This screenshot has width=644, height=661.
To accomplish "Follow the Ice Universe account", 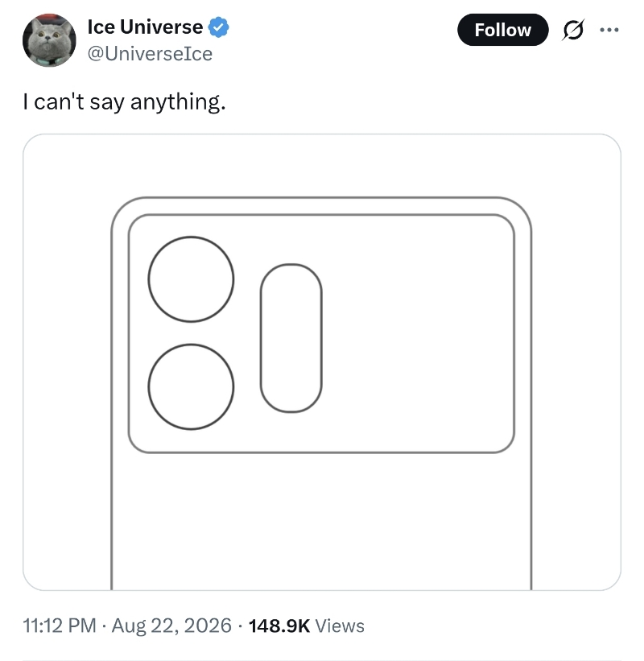I will (503, 30).
